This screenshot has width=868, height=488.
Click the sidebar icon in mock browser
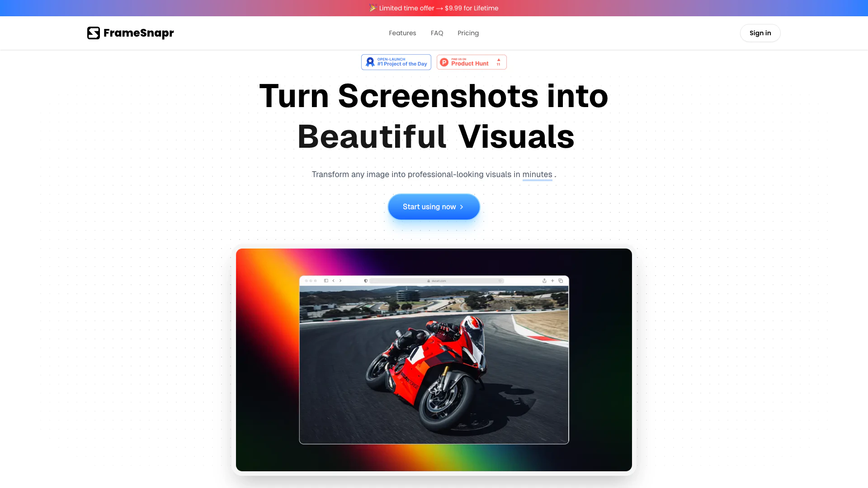click(326, 281)
